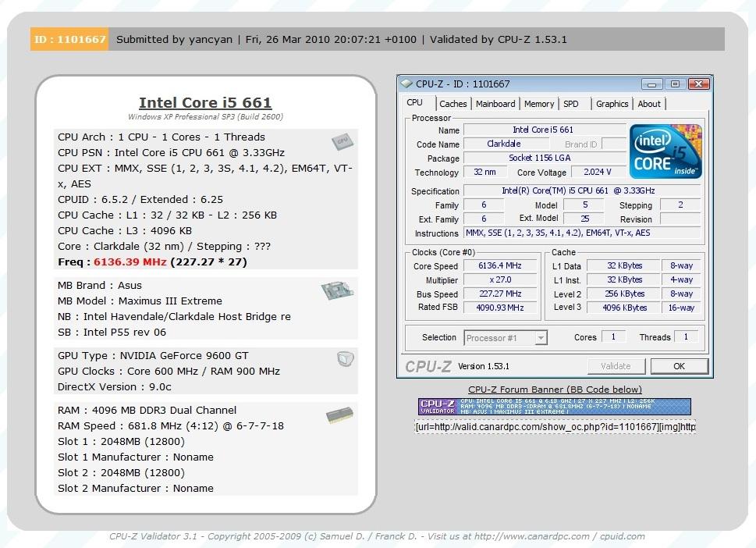
Task: Click the GPU Clocks line
Action: pyautogui.click(x=169, y=371)
